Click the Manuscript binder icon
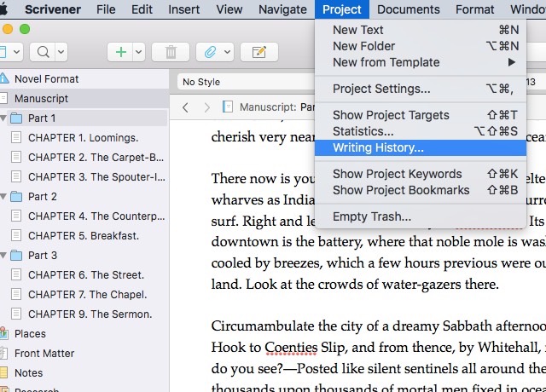The height and width of the screenshot is (392, 546). [3, 99]
